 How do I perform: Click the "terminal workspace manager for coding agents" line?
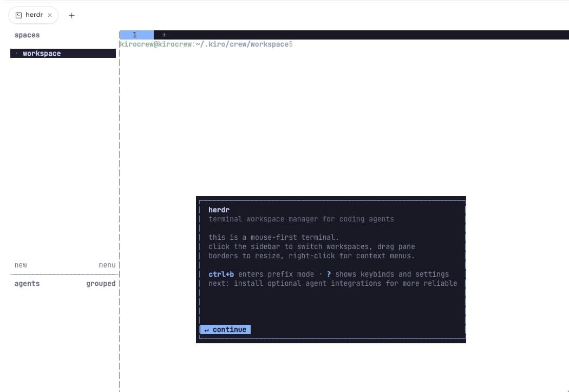(x=301, y=219)
